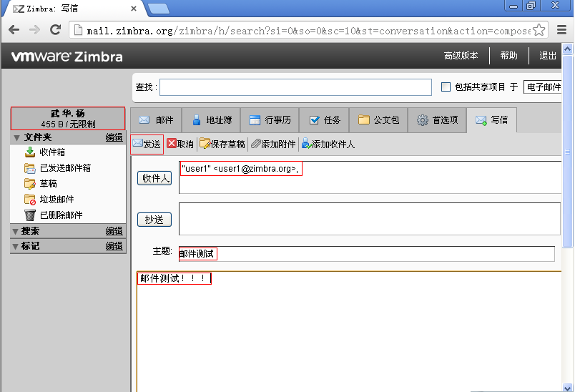
Task: Click the Add Recipient (添加收件人) person icon
Action: pos(306,144)
